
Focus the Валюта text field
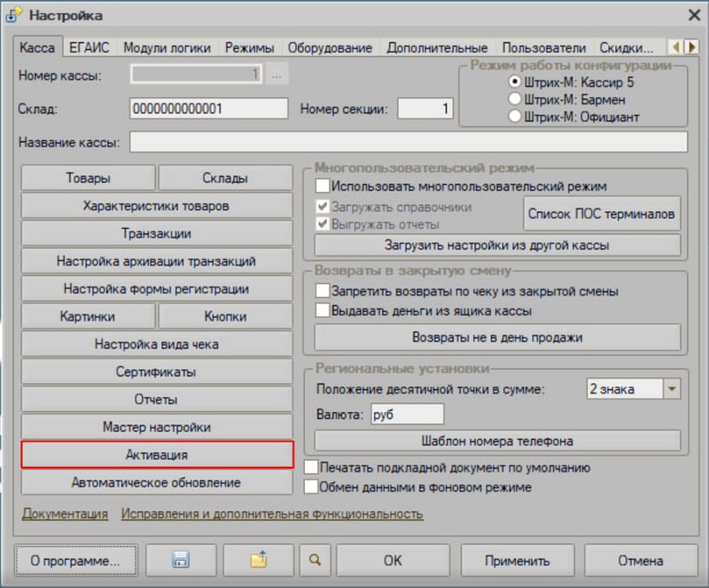coord(407,415)
